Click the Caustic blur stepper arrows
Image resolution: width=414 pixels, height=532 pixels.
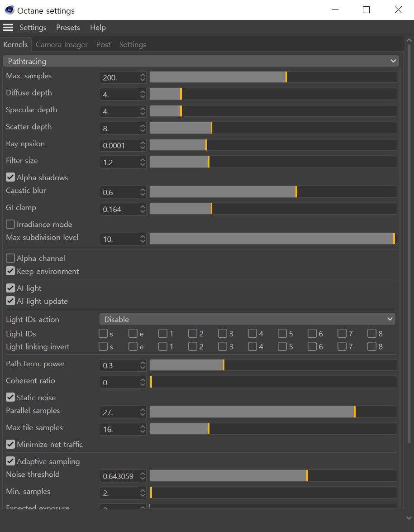pos(143,192)
